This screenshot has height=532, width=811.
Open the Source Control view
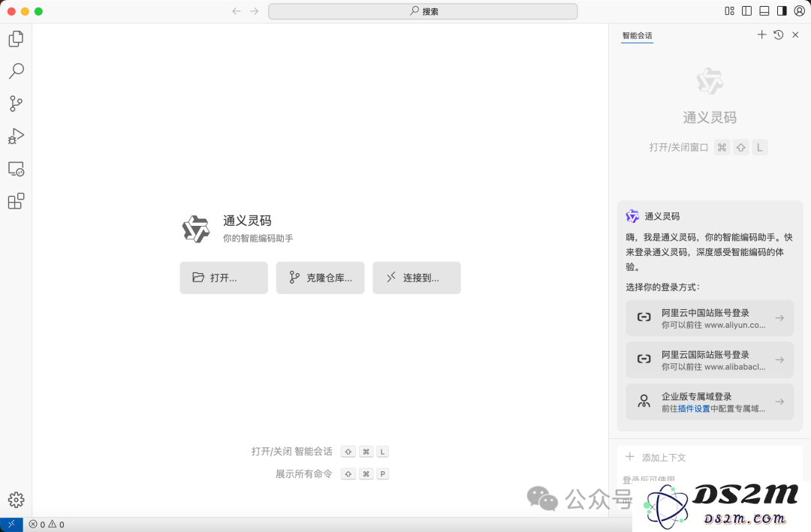coord(16,104)
